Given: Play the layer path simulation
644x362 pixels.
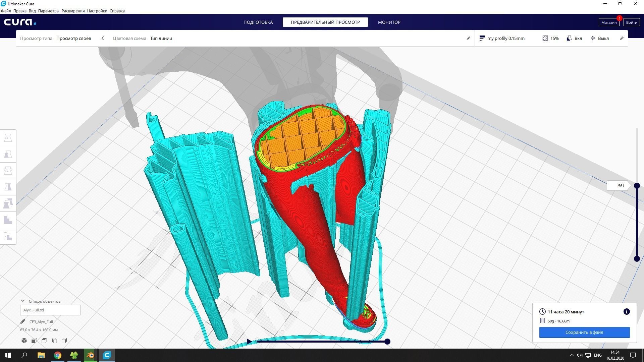Looking at the screenshot, I should (x=249, y=342).
